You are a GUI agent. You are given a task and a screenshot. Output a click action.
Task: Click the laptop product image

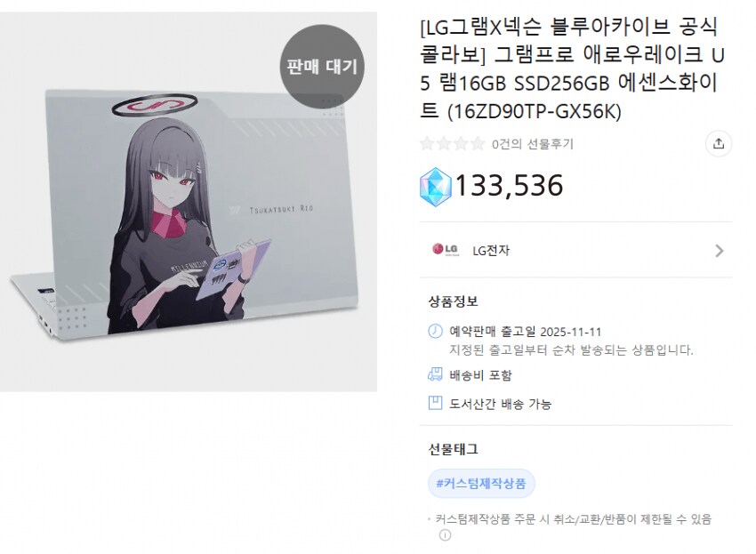[x=188, y=202]
